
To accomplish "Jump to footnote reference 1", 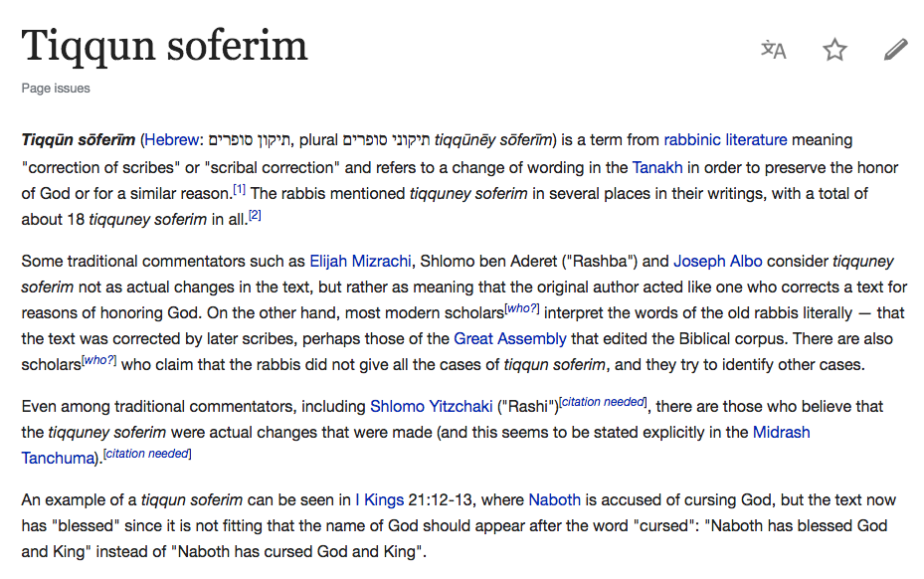I will click(239, 189).
